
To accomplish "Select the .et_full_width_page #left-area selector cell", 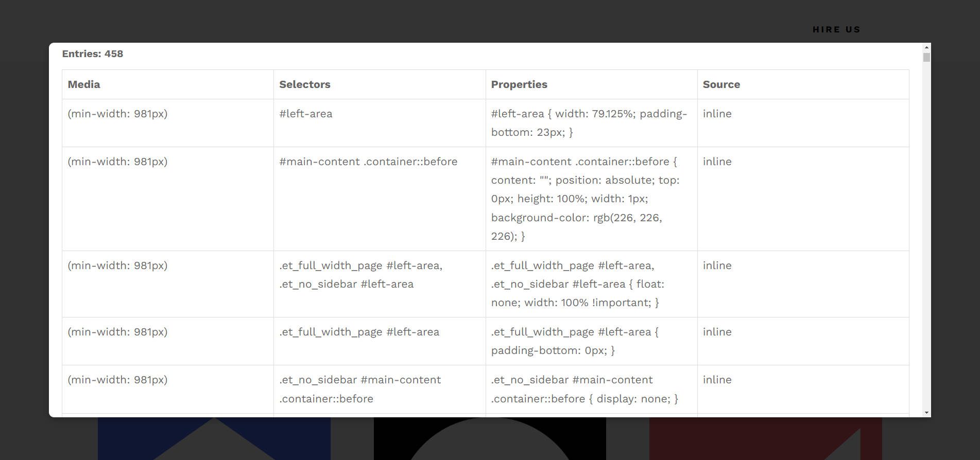I will coord(359,332).
